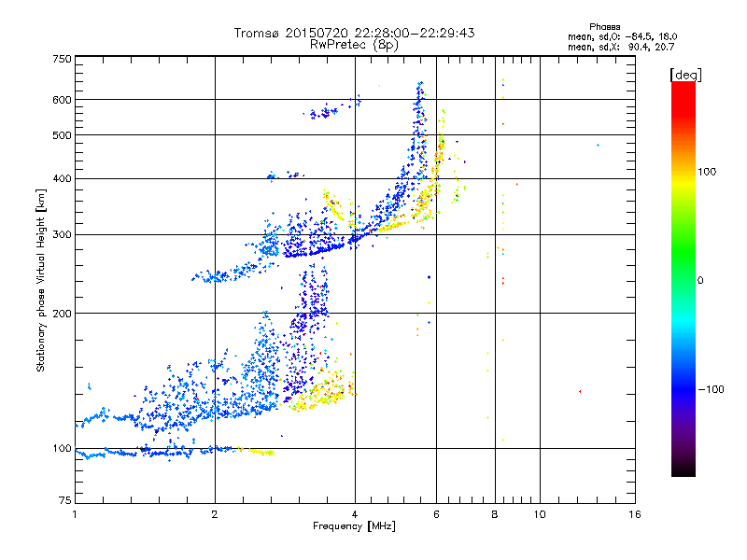Click the x-axis tick "1"
This screenshot has width=747, height=560.
(x=75, y=514)
